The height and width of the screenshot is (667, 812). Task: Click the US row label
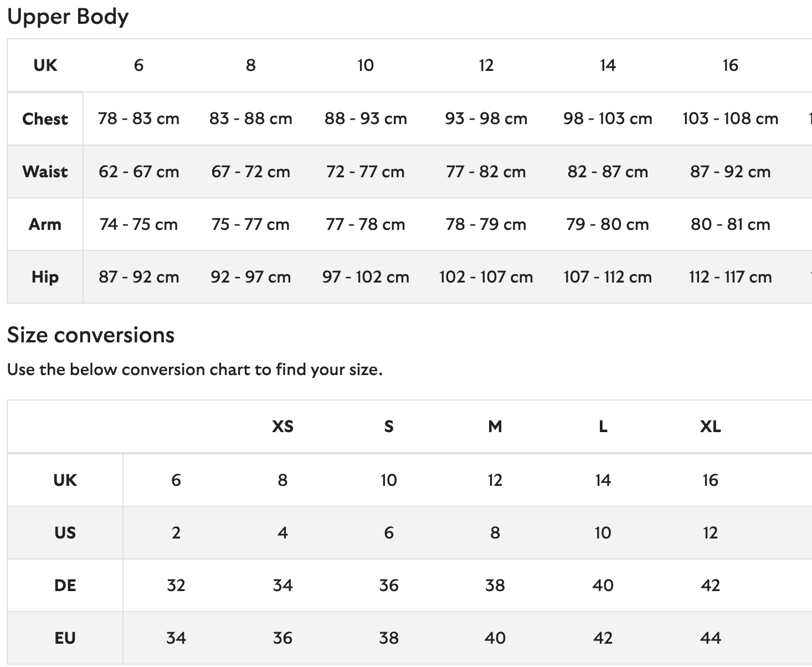65,533
